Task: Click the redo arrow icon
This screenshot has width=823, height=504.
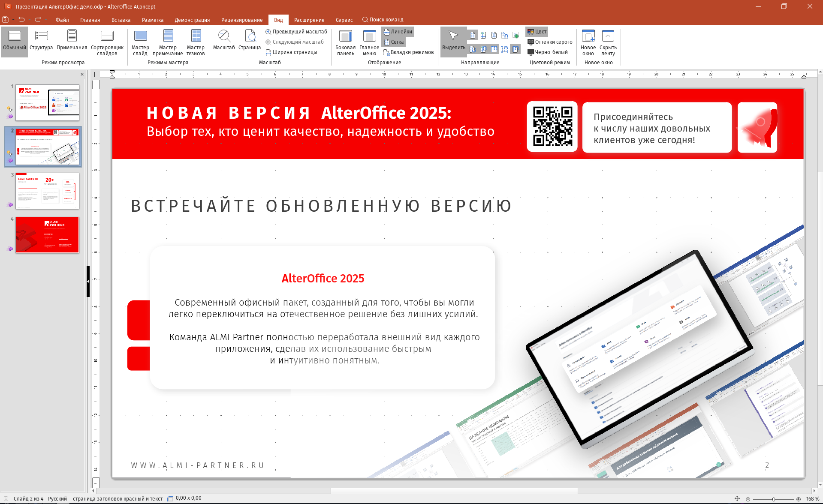Action: coord(38,20)
